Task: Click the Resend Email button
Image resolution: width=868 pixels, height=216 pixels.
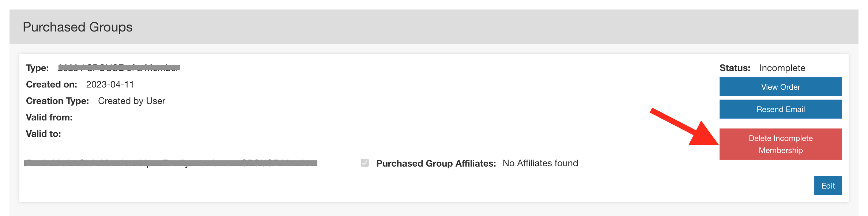Action: pyautogui.click(x=780, y=109)
